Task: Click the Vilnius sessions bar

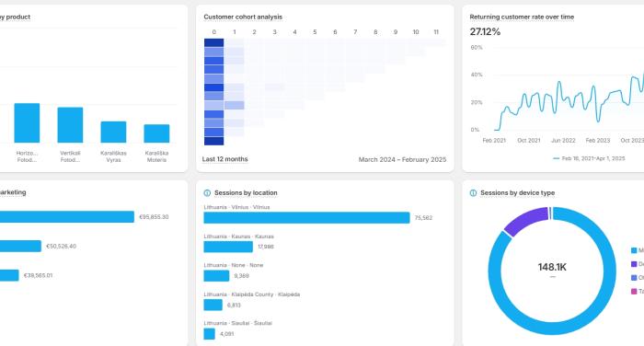Action: pyautogui.click(x=306, y=218)
